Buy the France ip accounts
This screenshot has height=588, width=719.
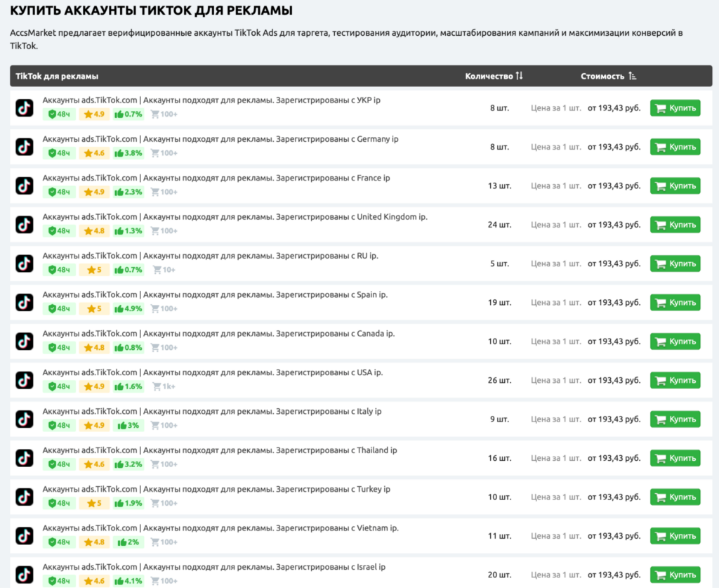[x=675, y=185]
